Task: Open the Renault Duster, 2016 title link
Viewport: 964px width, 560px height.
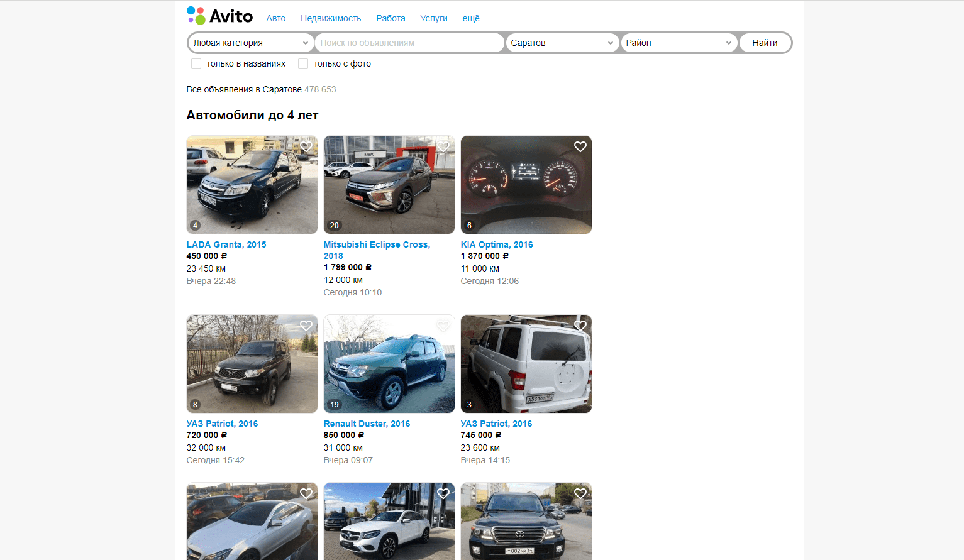Action: point(367,424)
